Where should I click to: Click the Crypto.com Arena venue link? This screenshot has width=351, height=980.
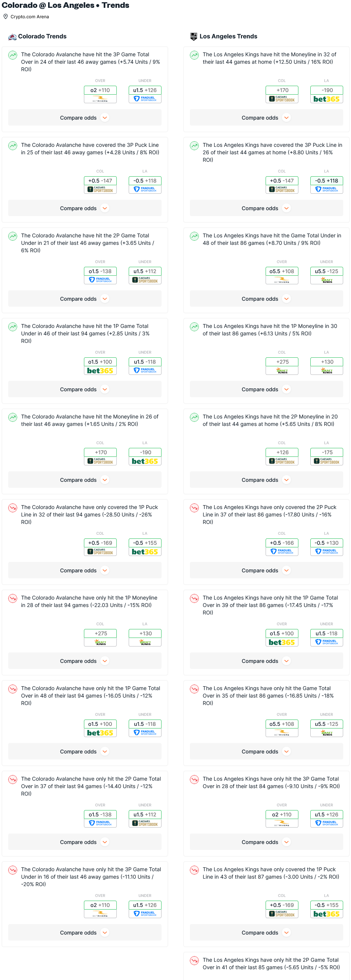tap(30, 17)
